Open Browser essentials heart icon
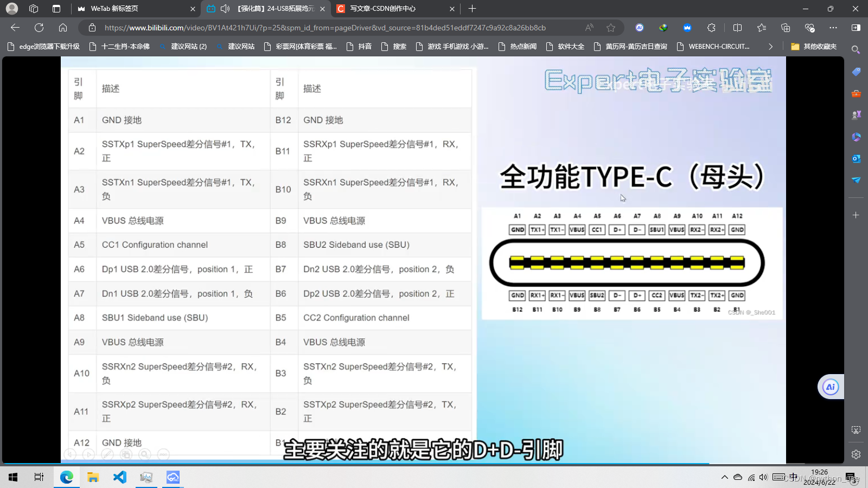Viewport: 868px width, 488px height. pos(809,28)
